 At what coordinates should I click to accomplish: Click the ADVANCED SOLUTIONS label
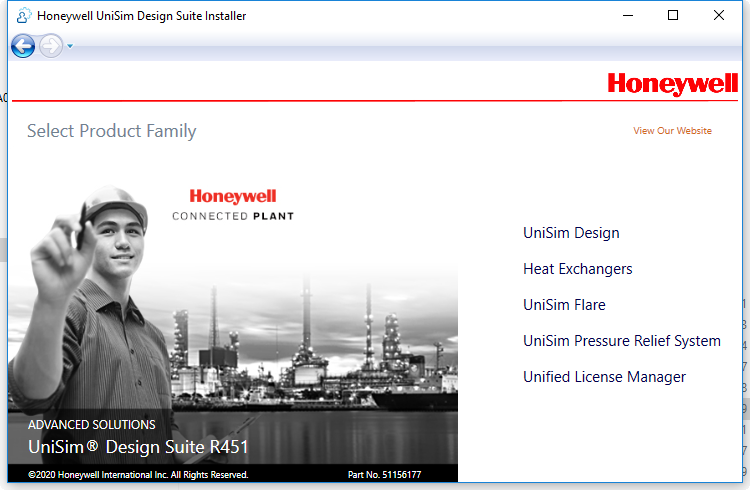coord(91,424)
